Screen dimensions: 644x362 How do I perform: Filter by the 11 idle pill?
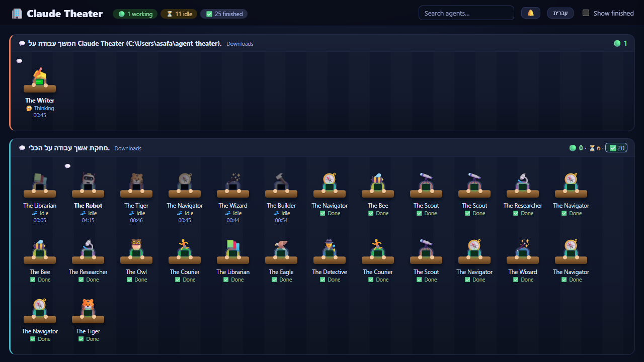coord(179,14)
